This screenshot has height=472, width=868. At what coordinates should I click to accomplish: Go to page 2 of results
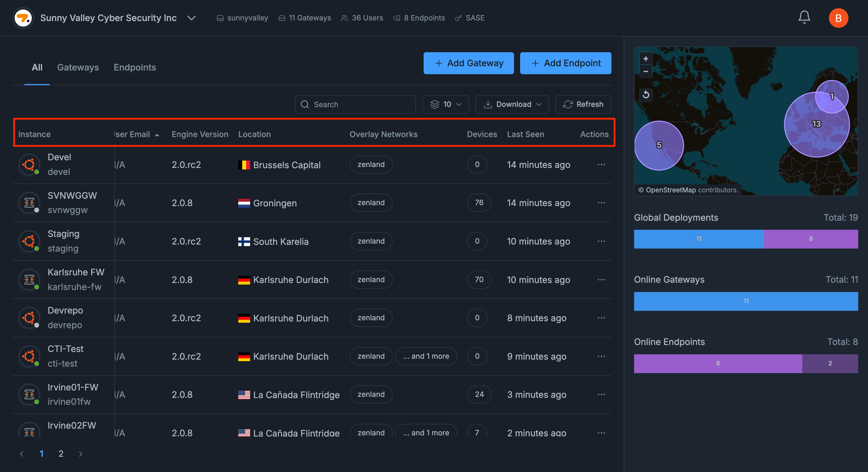pyautogui.click(x=61, y=453)
